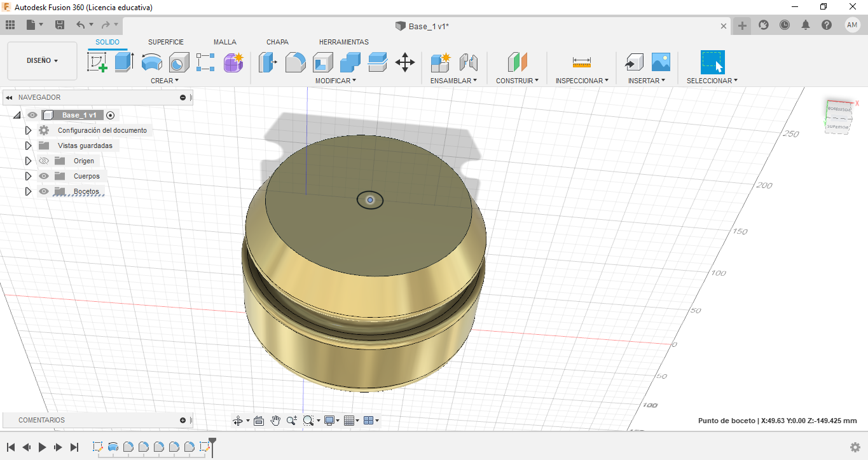Select the Measure tool
This screenshot has height=460, width=868.
coord(582,62)
